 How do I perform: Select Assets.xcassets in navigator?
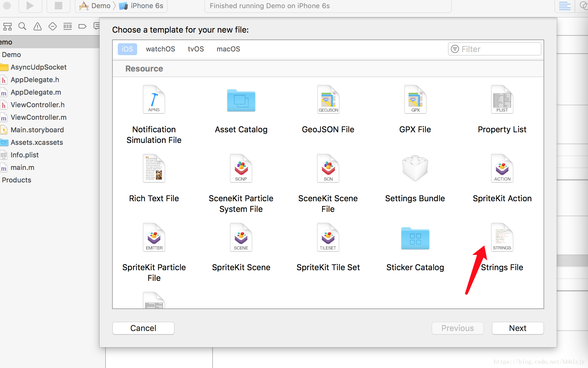(37, 142)
